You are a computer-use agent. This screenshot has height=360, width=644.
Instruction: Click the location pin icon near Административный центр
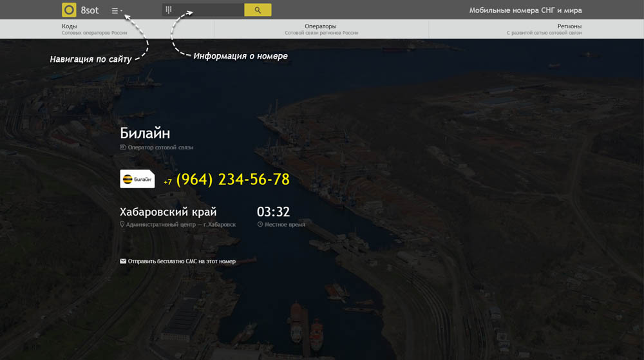122,225
